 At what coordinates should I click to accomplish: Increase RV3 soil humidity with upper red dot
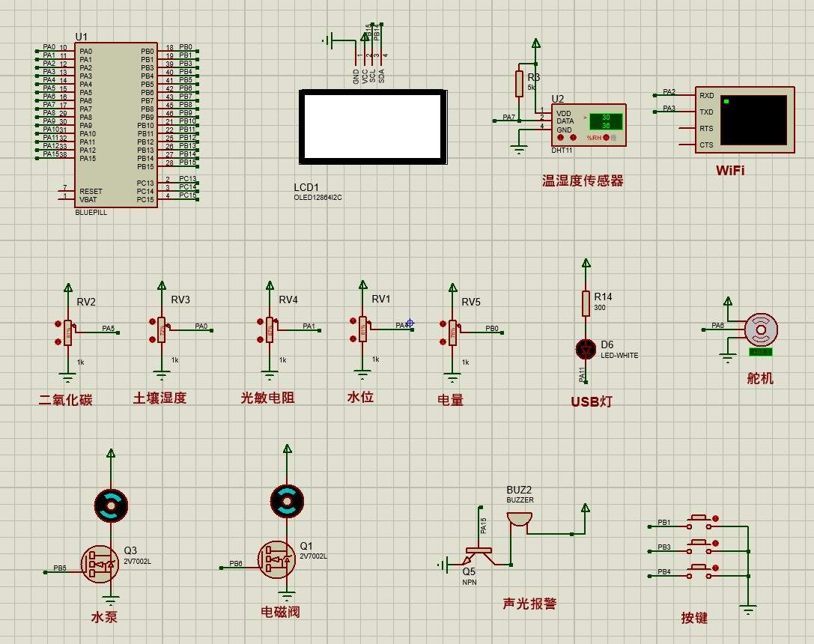click(x=152, y=322)
